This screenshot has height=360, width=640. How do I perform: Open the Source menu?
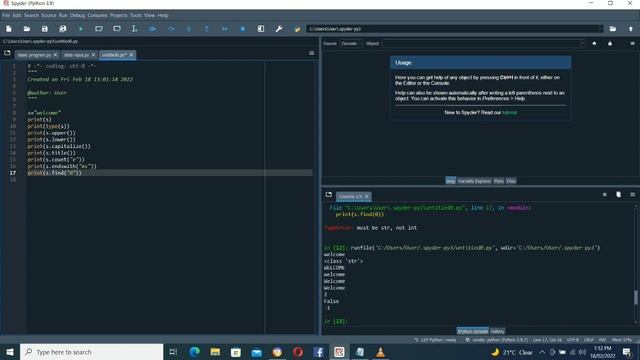(49, 15)
